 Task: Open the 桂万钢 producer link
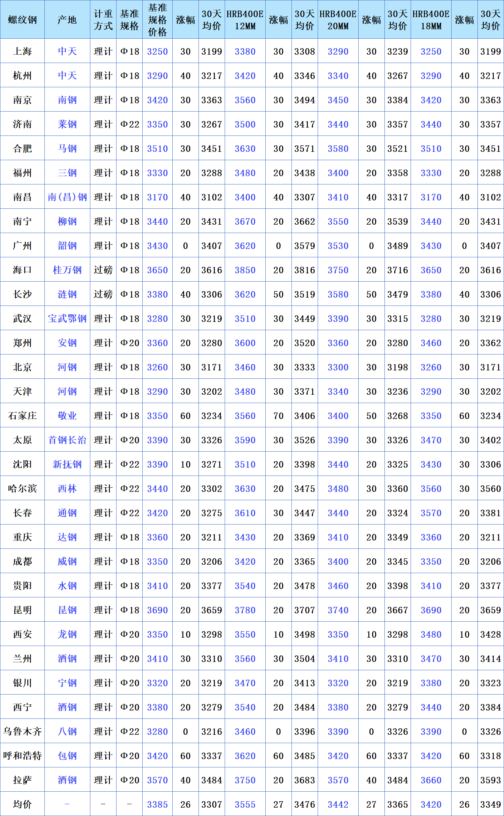click(67, 270)
